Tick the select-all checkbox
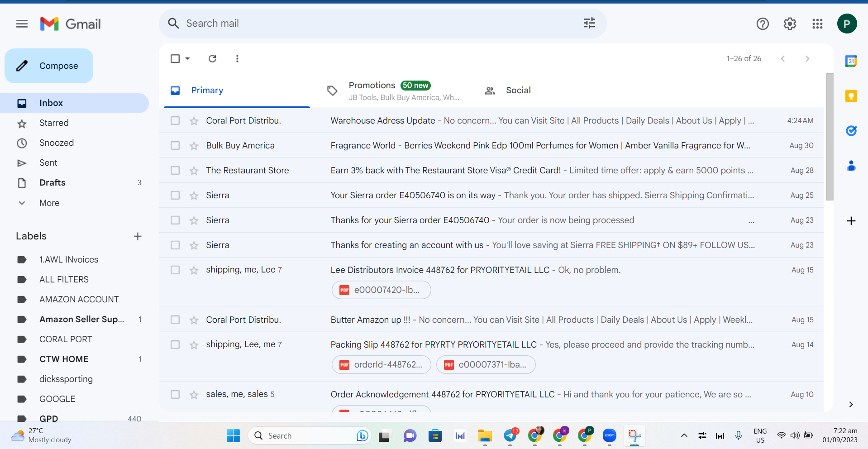 pyautogui.click(x=175, y=58)
